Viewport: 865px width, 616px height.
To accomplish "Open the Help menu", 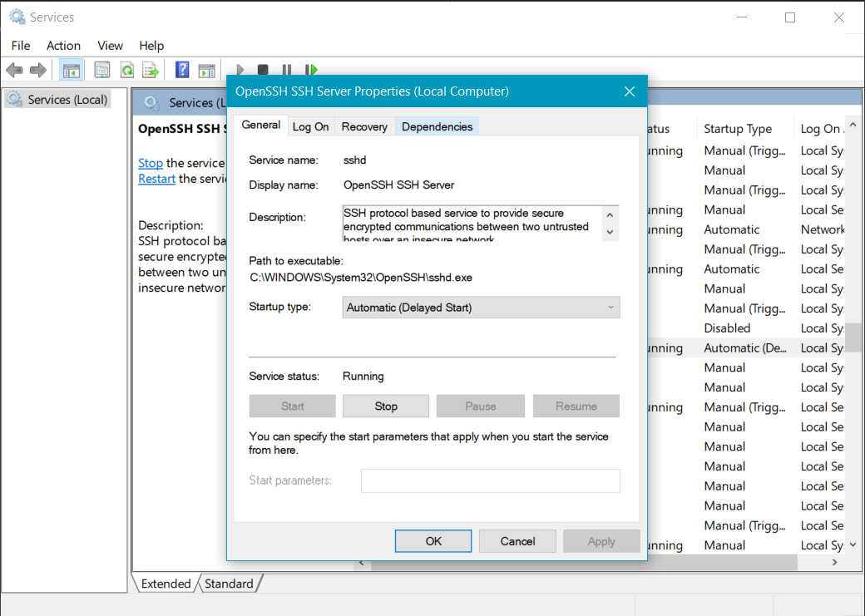I will point(151,46).
